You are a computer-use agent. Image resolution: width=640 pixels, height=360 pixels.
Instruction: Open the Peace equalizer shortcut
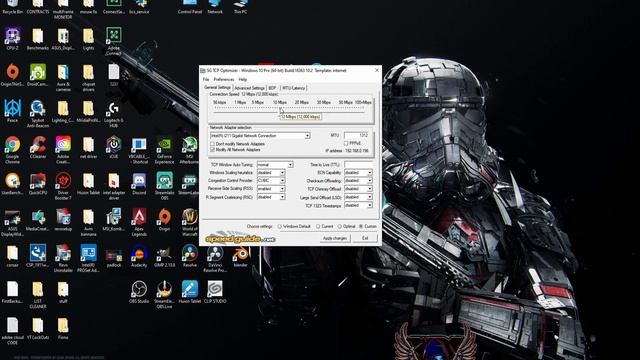click(12, 111)
